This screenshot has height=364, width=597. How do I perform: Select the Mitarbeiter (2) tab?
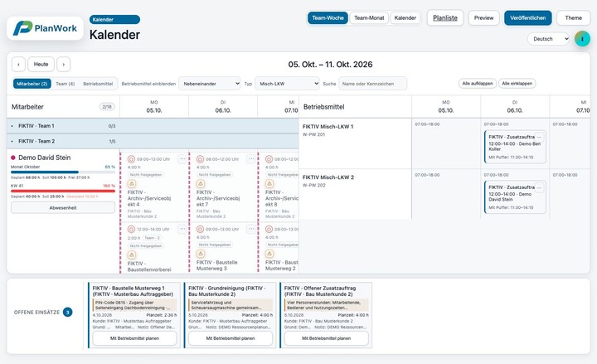click(x=32, y=84)
